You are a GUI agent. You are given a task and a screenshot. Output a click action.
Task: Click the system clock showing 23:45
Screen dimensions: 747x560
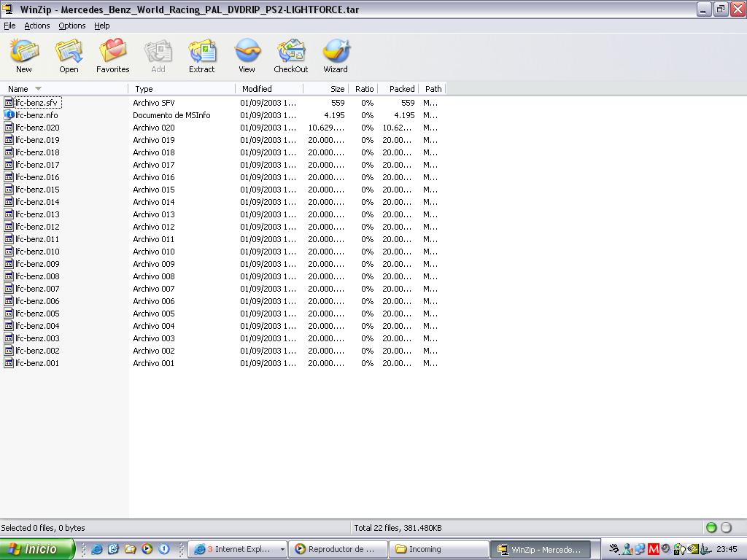tap(727, 549)
